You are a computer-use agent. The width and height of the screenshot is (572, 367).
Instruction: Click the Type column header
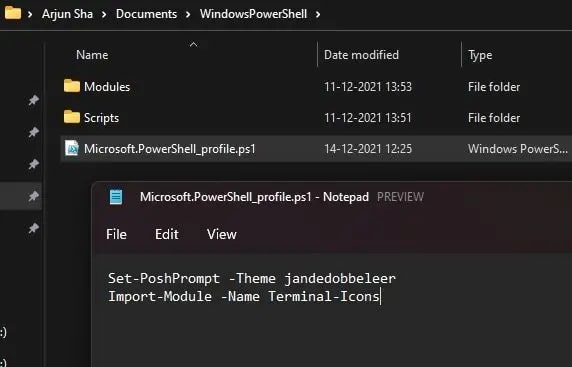480,55
